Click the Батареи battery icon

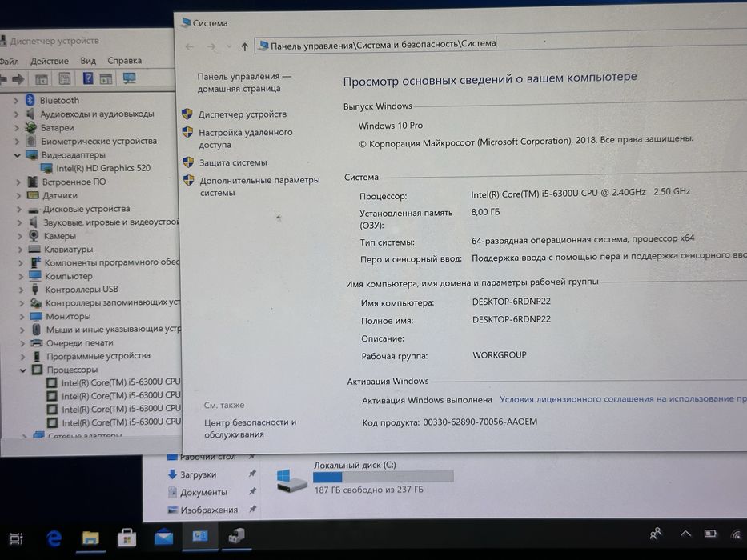pos(30,127)
